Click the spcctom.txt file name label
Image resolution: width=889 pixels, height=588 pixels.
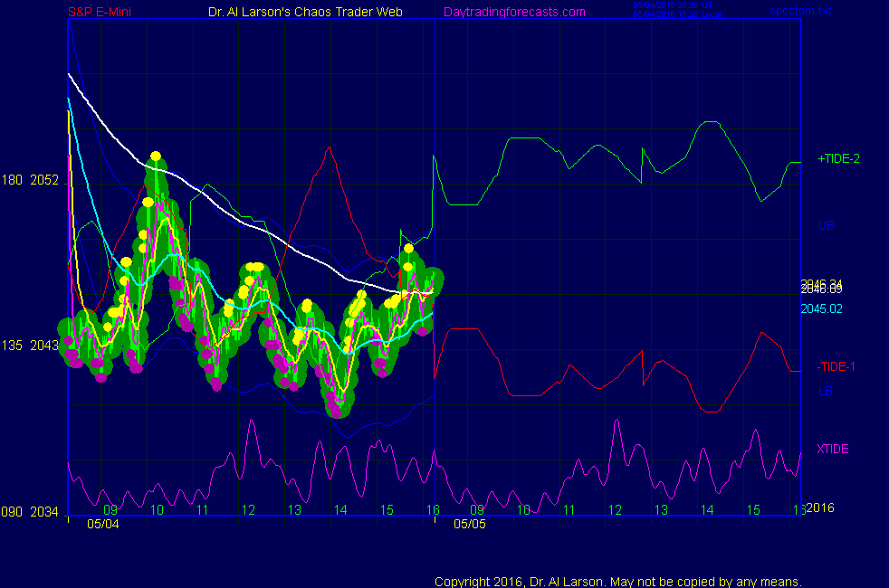(800, 11)
